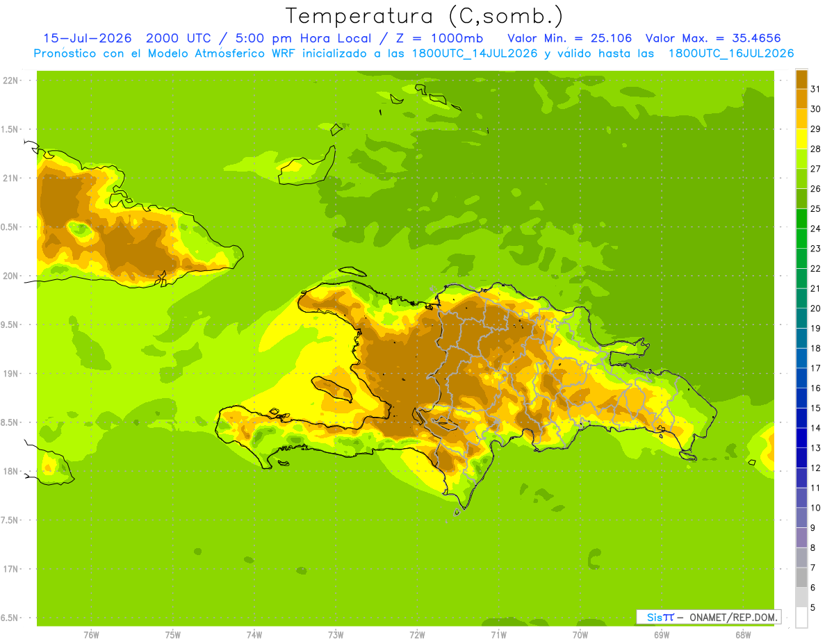Click the 'Valor Min. = 25.106' value
The height and width of the screenshot is (644, 834).
pyautogui.click(x=570, y=38)
